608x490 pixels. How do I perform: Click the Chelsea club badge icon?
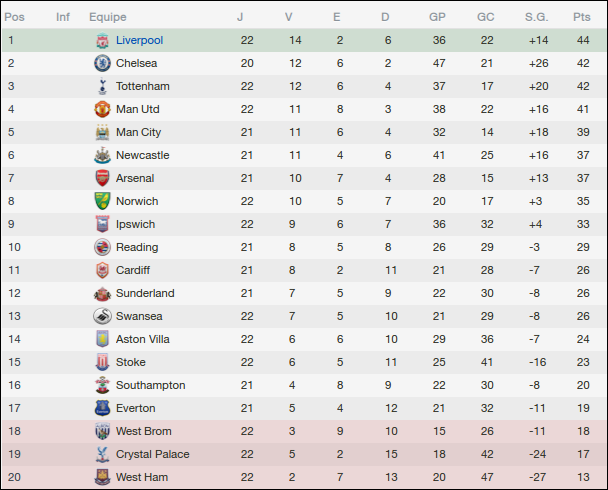101,63
